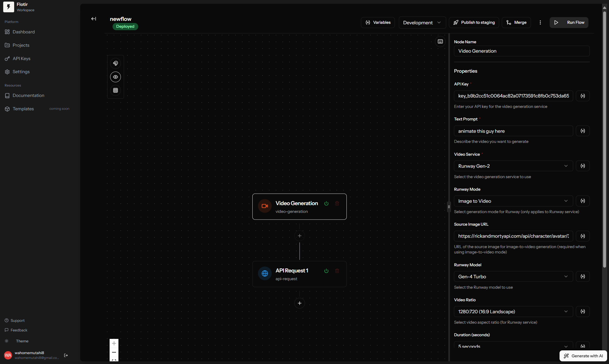Toggle the eye visibility canvas tool
Viewport: 609px width, 364px height.
[x=115, y=77]
